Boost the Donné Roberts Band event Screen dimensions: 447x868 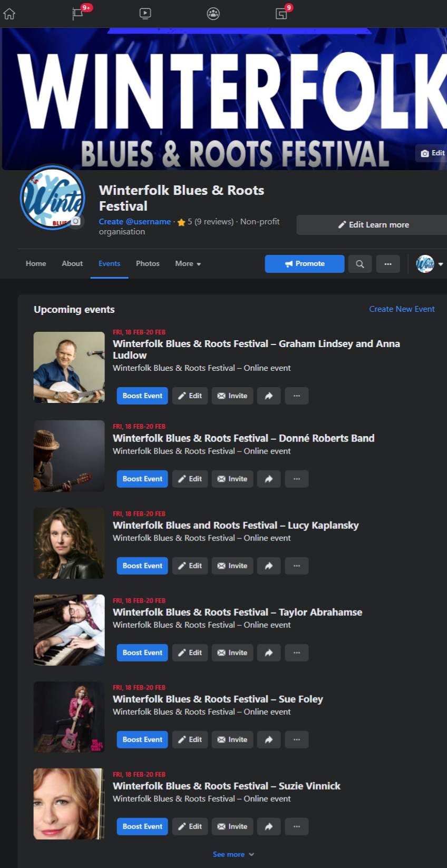[142, 479]
